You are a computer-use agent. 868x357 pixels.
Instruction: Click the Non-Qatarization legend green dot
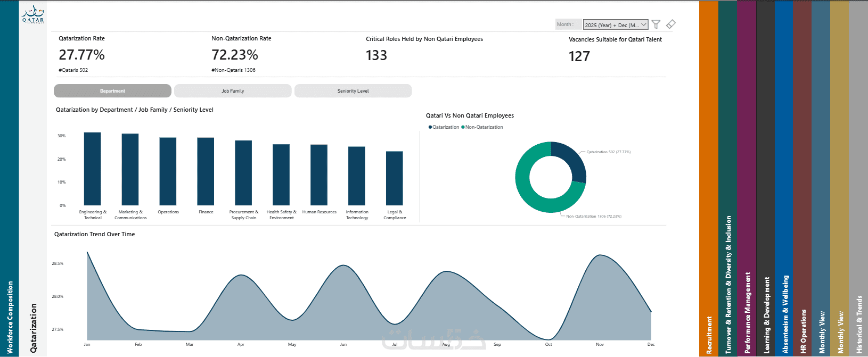click(463, 127)
